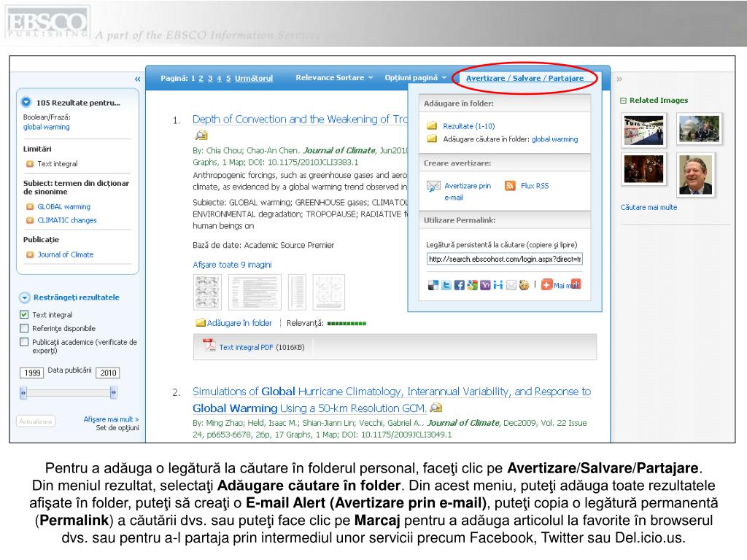The height and width of the screenshot is (560, 747).
Task: Click left handle of publication date slider
Action: (23, 393)
